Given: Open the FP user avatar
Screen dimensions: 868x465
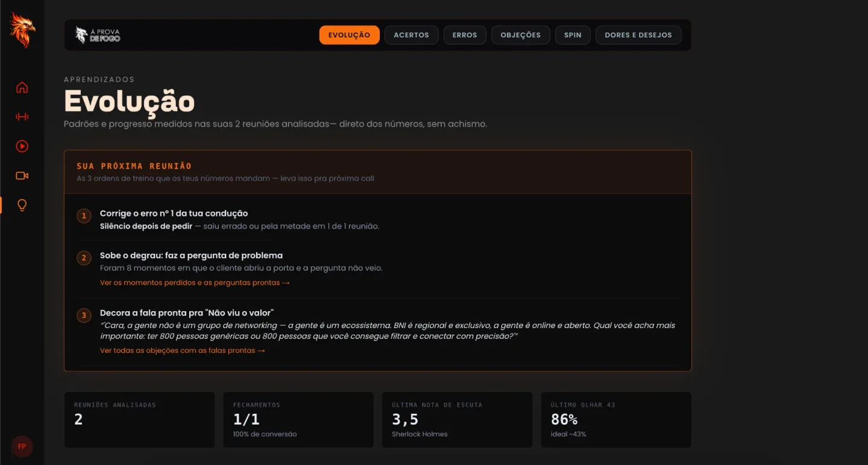Looking at the screenshot, I should tap(22, 447).
